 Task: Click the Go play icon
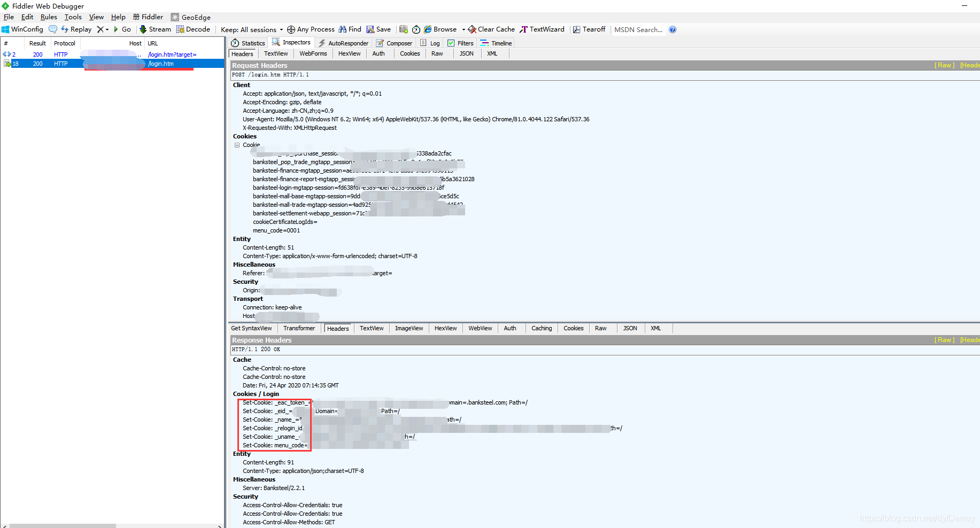pos(116,29)
